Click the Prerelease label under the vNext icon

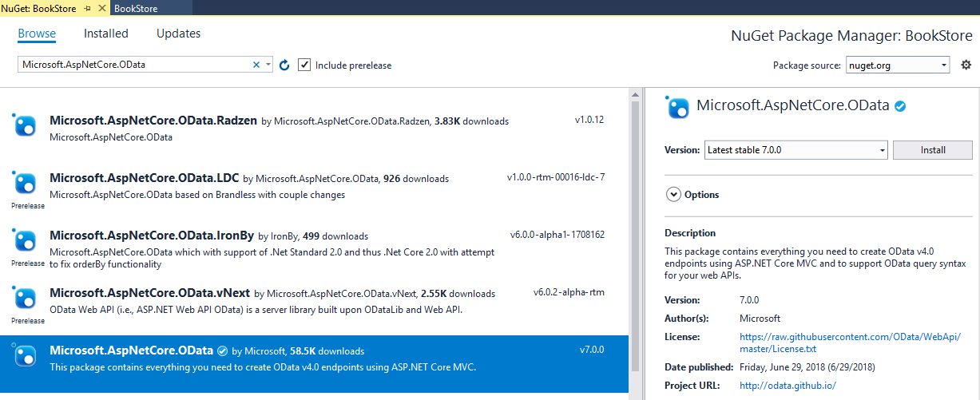[x=28, y=320]
